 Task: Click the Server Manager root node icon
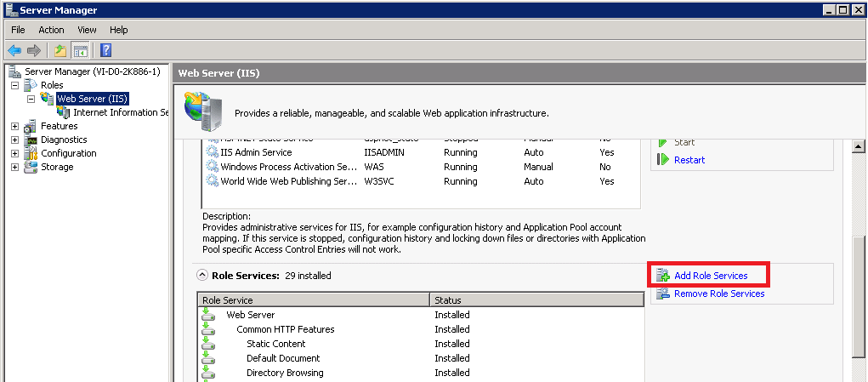pos(15,71)
